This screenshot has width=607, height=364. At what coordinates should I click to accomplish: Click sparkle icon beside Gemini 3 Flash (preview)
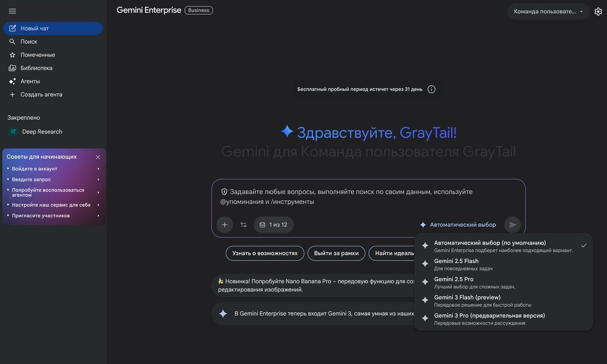[425, 300]
